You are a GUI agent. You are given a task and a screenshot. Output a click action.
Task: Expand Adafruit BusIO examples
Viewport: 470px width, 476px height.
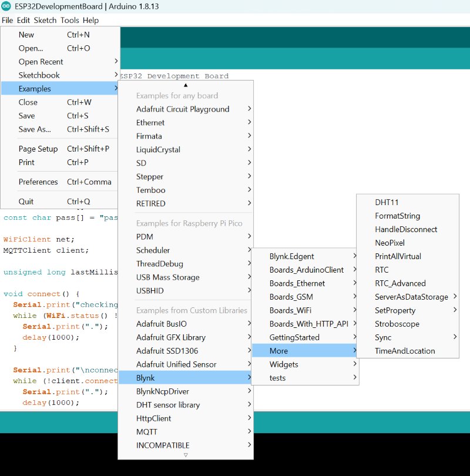click(186, 324)
